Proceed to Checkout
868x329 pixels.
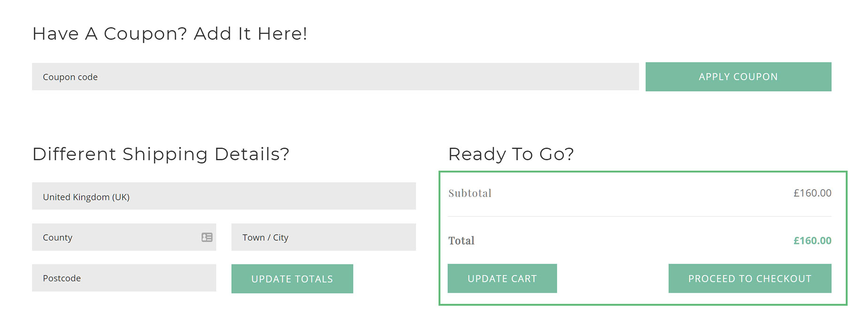[750, 278]
